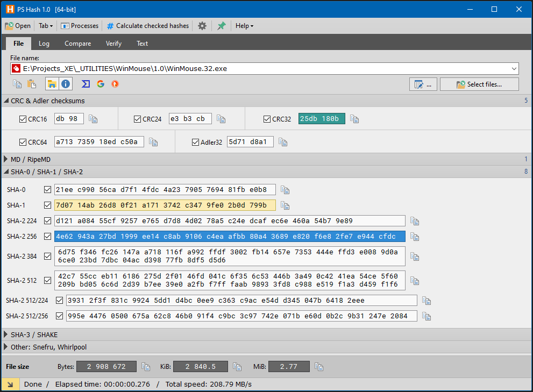Toggle the SHA-2 384 checkbox
The height and width of the screenshot is (392, 533).
pyautogui.click(x=47, y=256)
